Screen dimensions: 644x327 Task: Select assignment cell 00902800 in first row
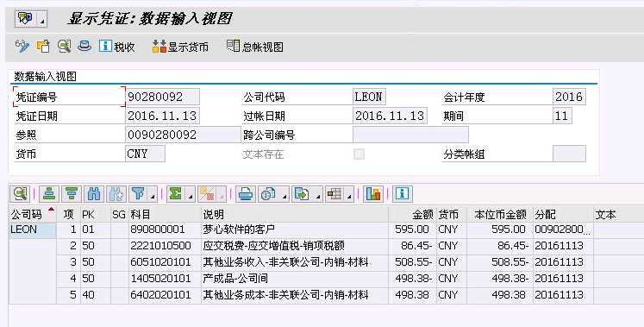(x=563, y=230)
